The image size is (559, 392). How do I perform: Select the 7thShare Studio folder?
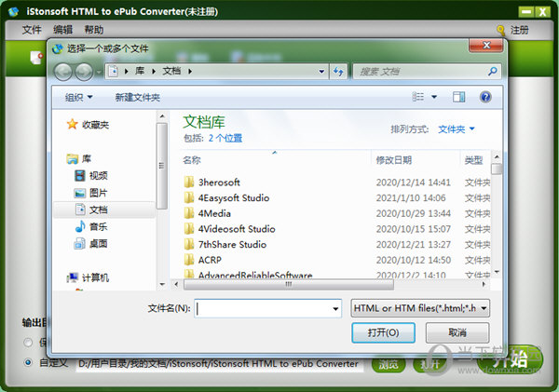coord(225,245)
